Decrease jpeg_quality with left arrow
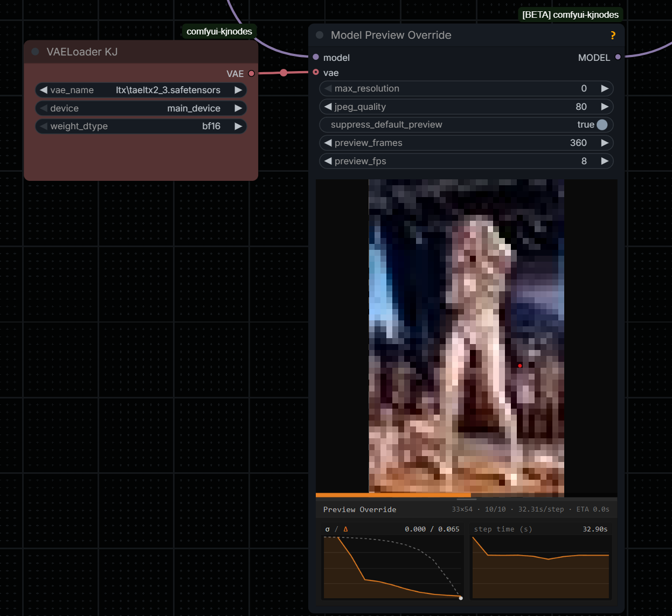Screen dimensions: 672x616 coord(328,107)
